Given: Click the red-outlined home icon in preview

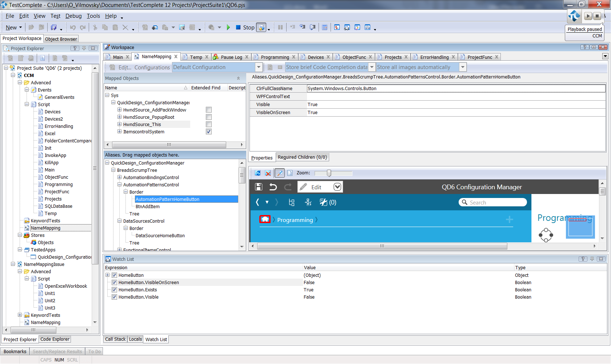Looking at the screenshot, I should [265, 219].
